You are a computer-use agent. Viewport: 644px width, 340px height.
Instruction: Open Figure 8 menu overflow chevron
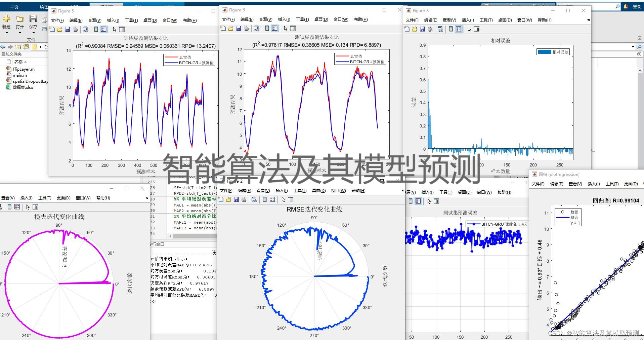coord(588,20)
